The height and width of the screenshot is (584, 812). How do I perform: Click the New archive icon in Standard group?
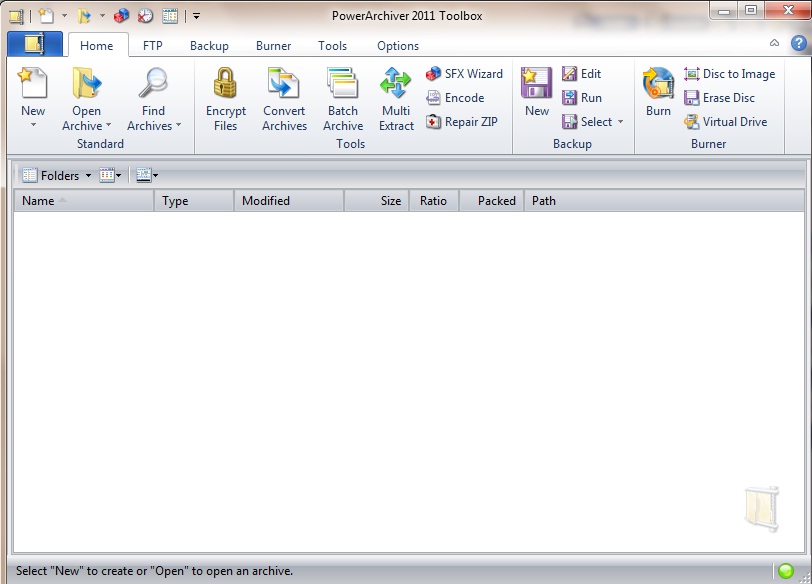pyautogui.click(x=33, y=83)
